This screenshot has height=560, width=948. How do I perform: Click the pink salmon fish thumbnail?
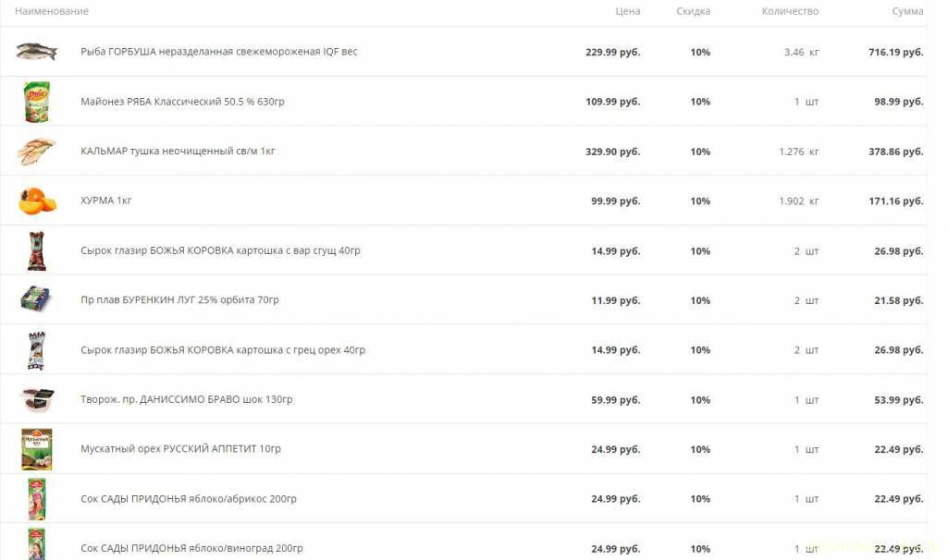click(x=37, y=52)
